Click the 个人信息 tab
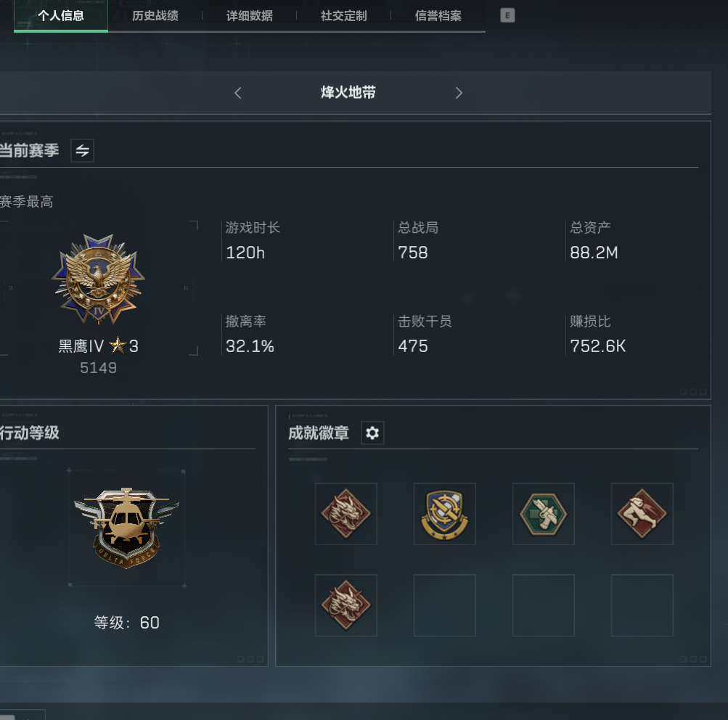Viewport: 728px width, 720px height. pyautogui.click(x=61, y=16)
